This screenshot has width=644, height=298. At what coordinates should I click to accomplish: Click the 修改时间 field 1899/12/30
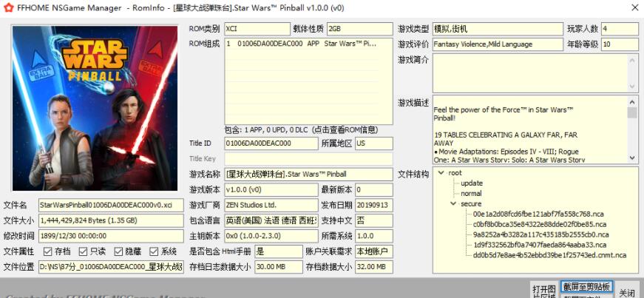point(111,236)
